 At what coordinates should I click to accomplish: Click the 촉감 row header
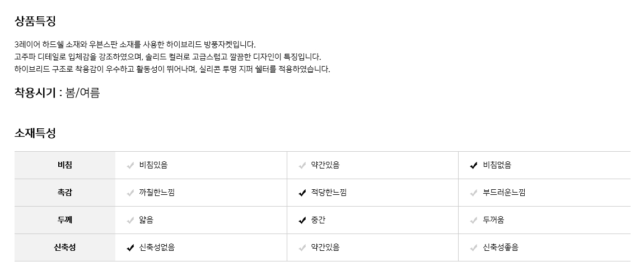click(x=65, y=193)
